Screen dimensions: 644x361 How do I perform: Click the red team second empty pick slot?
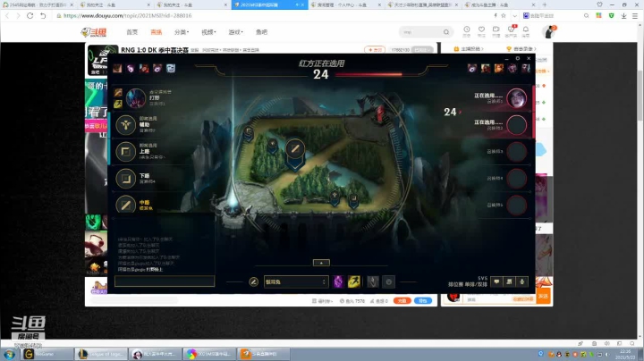[x=516, y=125]
